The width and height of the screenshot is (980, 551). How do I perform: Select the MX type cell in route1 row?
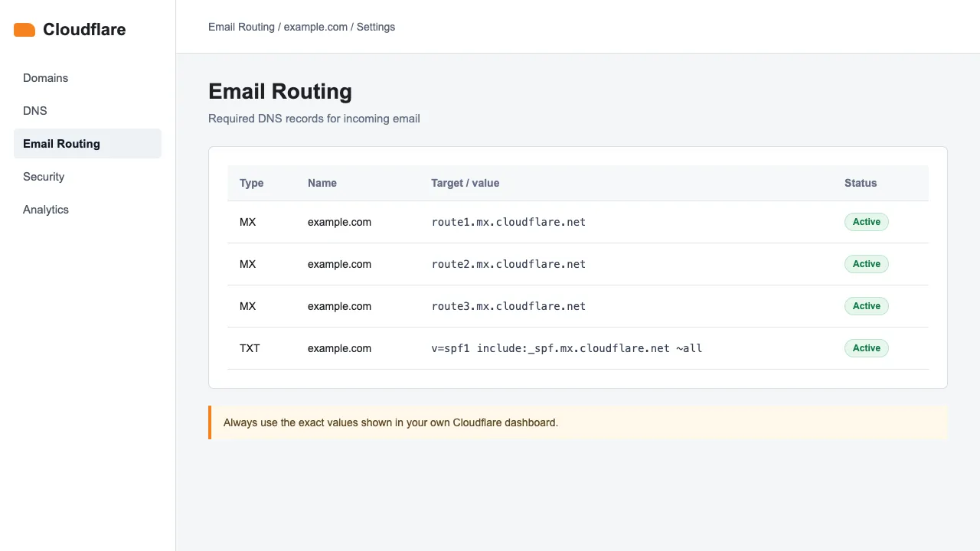click(247, 222)
